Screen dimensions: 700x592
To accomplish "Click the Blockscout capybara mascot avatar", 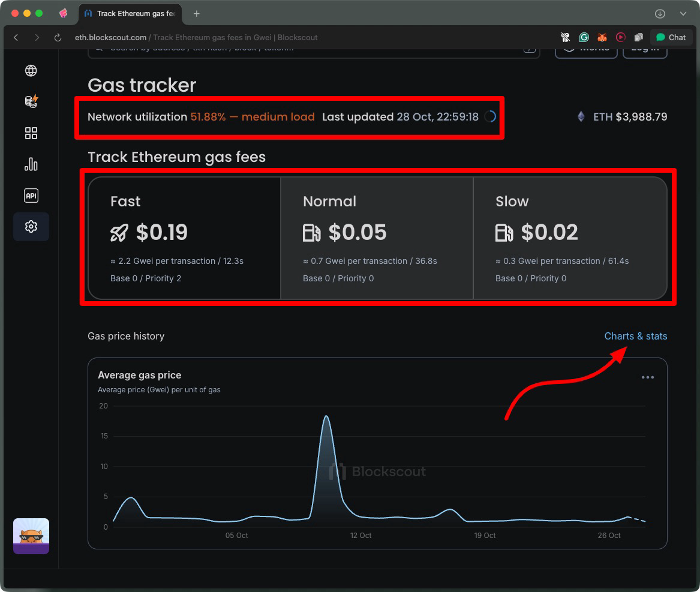I will coord(31,536).
